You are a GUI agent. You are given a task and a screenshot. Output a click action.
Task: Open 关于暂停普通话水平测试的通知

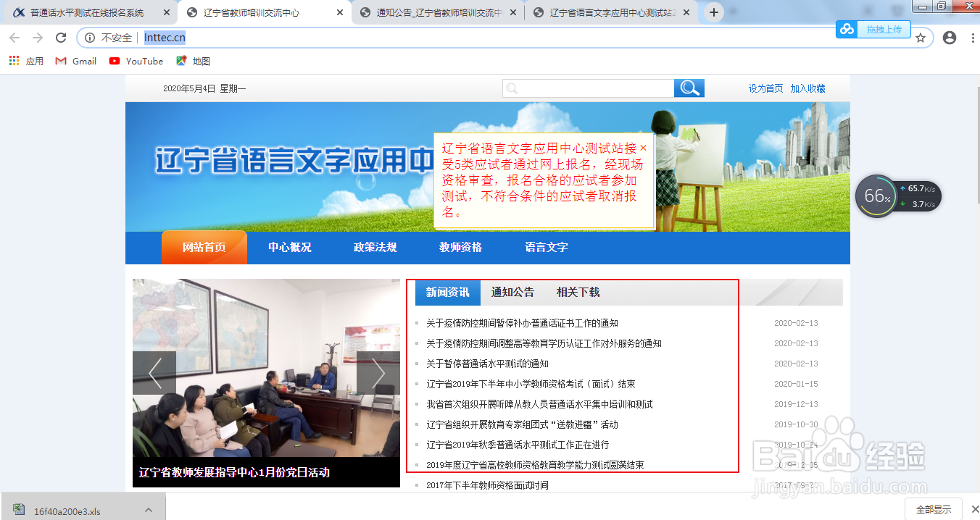487,364
